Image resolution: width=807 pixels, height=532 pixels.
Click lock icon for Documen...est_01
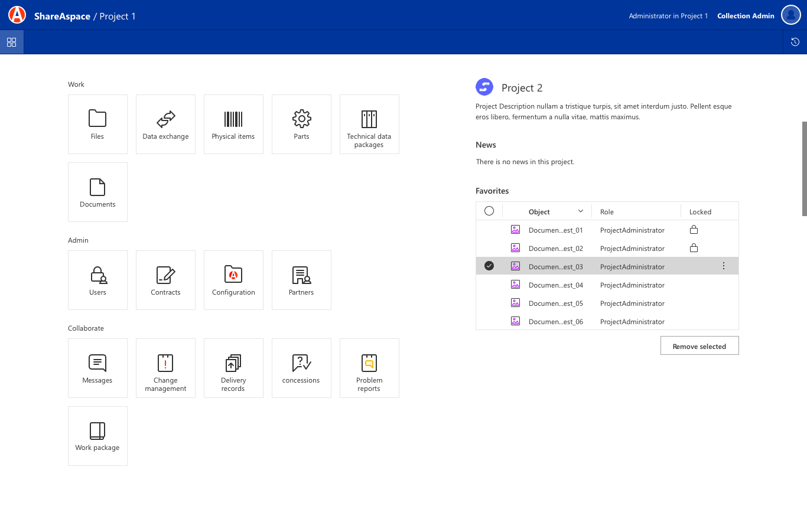pyautogui.click(x=694, y=230)
